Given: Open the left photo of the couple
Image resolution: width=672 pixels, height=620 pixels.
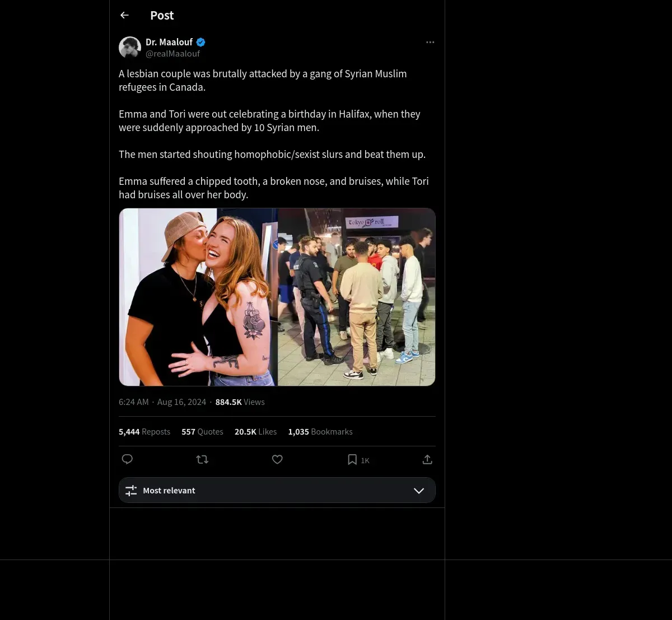Looking at the screenshot, I should (x=198, y=297).
